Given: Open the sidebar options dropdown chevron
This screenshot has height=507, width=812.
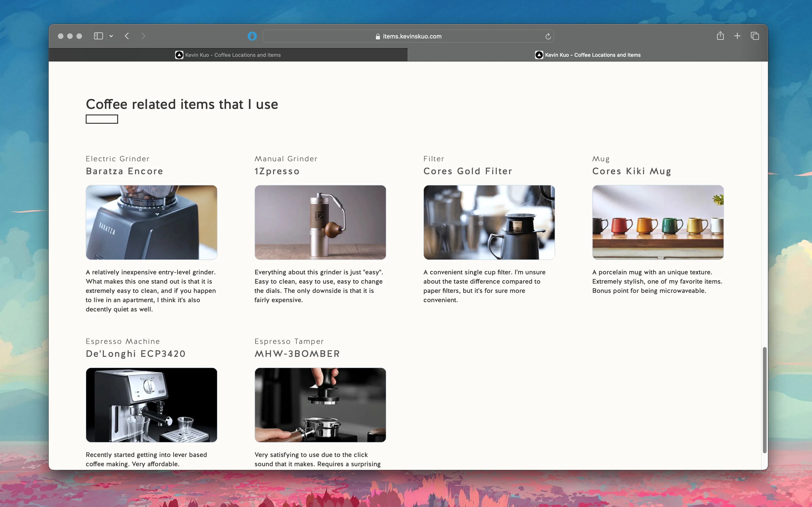Looking at the screenshot, I should [111, 36].
